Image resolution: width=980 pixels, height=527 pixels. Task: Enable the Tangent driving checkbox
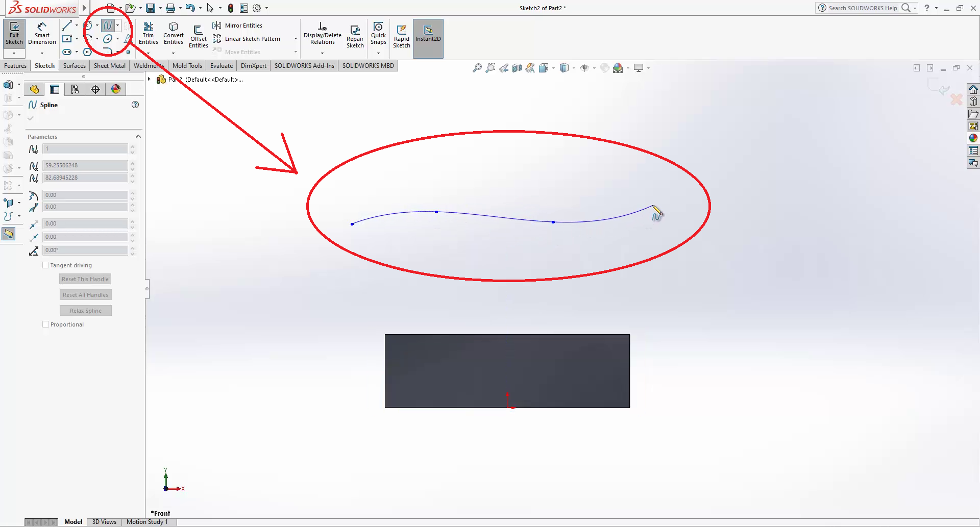(x=46, y=265)
